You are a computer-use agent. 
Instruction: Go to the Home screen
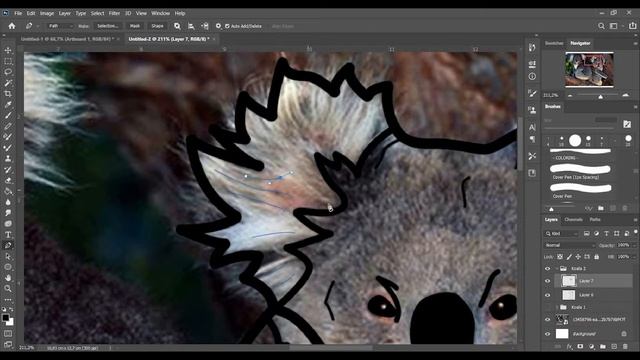pyautogui.click(x=12, y=26)
